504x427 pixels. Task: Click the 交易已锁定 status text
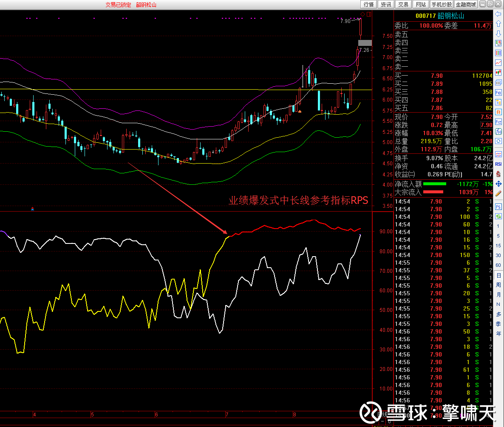[x=118, y=5]
